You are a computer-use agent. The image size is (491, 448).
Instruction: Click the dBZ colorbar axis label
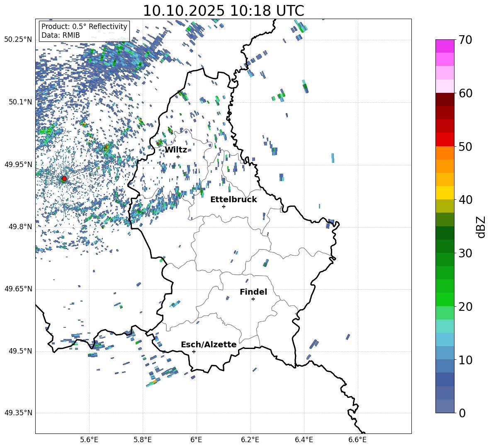481,226
